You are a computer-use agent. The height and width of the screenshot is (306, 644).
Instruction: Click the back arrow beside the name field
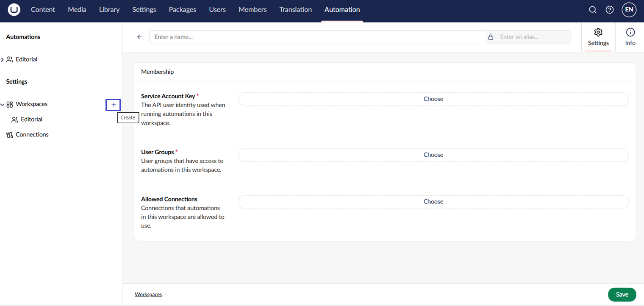pyautogui.click(x=139, y=37)
